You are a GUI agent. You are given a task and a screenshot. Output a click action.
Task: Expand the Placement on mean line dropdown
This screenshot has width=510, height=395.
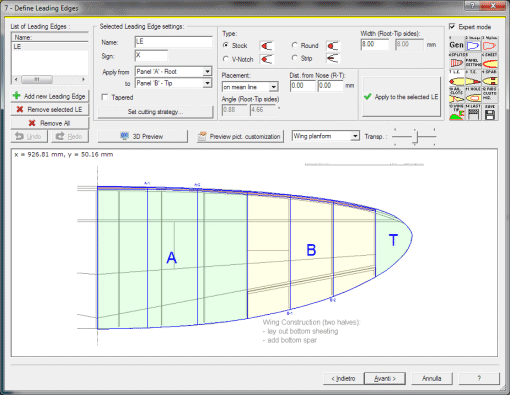coord(250,87)
